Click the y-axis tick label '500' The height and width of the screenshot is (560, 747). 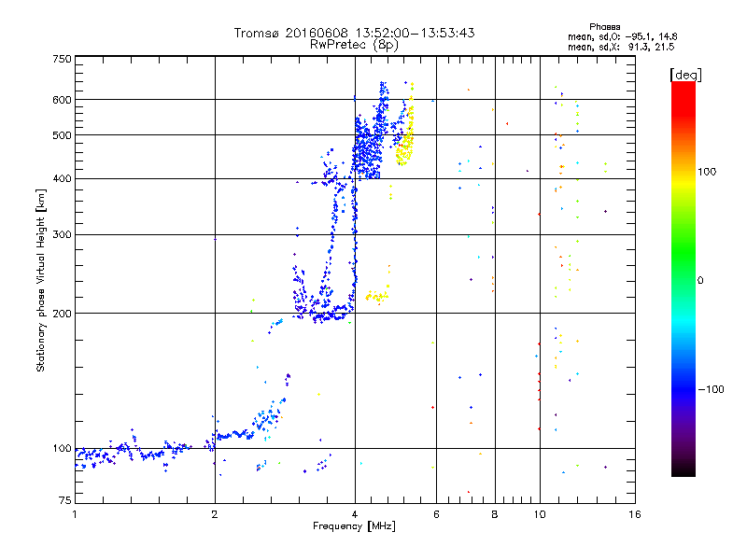[62, 135]
